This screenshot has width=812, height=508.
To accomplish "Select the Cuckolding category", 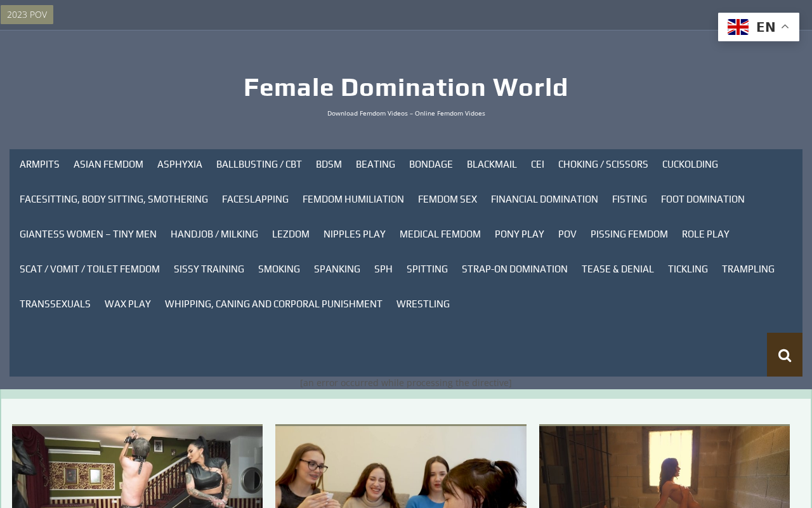I will click(x=690, y=164).
